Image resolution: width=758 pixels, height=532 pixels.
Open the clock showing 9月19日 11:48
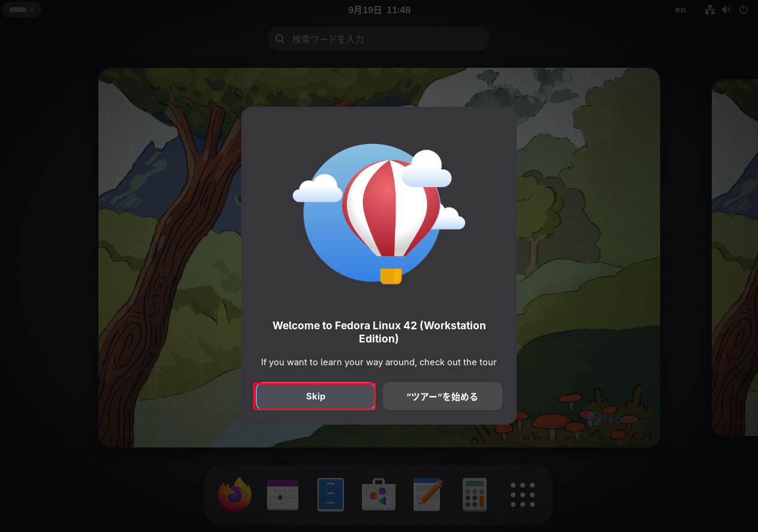(x=379, y=10)
